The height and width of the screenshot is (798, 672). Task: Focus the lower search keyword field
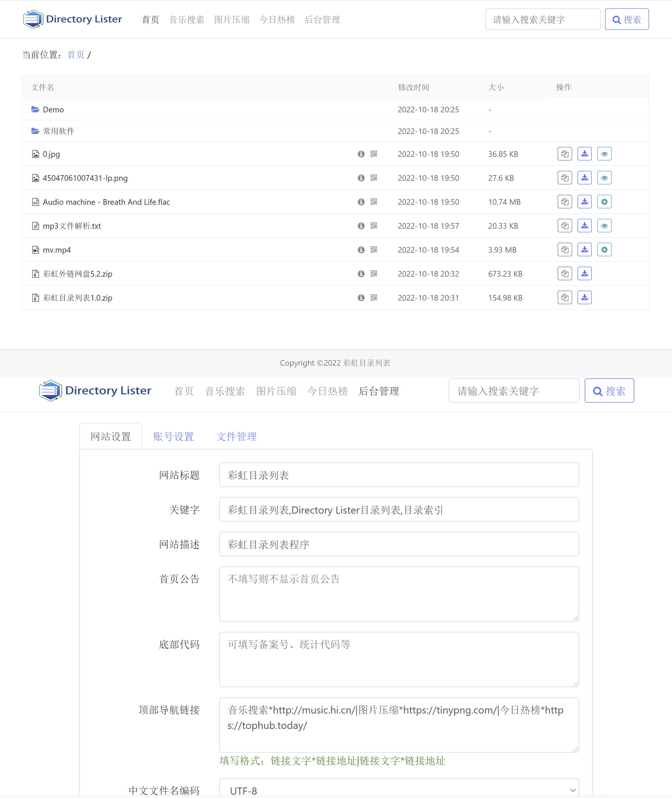click(x=514, y=391)
